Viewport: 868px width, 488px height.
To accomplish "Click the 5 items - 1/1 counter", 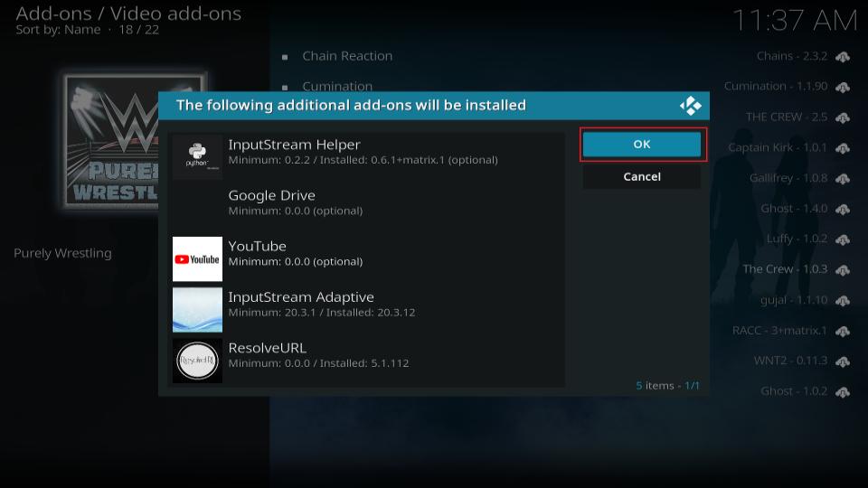I will 667,386.
